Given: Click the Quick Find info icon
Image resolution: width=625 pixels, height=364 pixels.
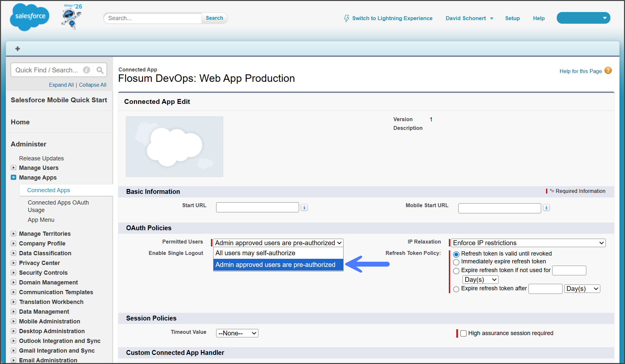Looking at the screenshot, I should point(86,70).
